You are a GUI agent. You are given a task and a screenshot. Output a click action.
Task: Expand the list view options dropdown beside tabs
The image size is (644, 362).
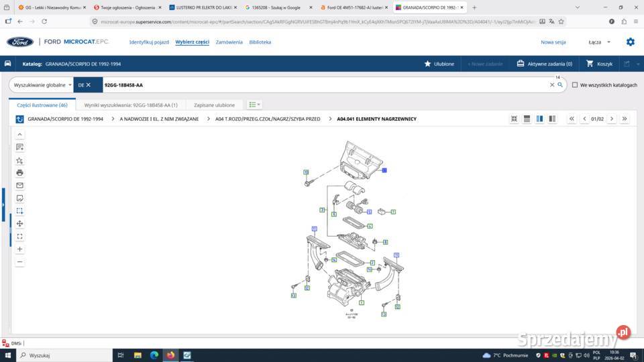click(x=254, y=105)
